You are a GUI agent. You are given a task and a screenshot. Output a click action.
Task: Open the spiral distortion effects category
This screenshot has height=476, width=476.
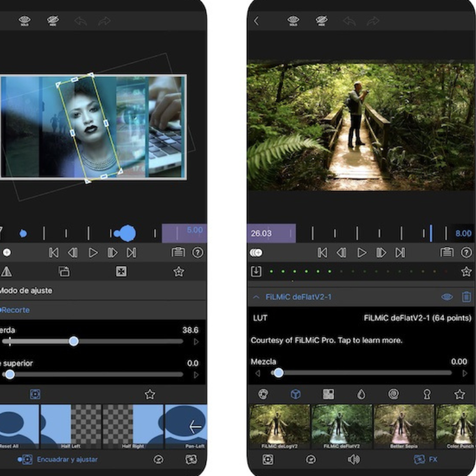(x=394, y=394)
